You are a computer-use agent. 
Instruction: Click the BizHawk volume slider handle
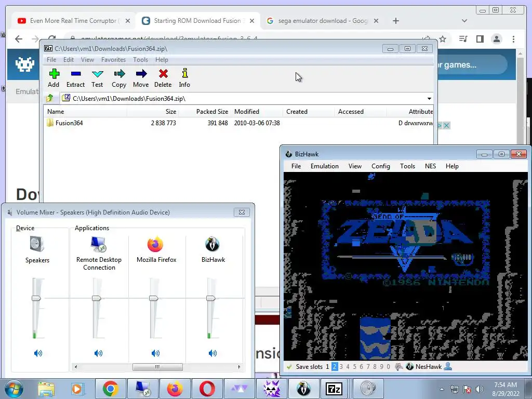[211, 298]
